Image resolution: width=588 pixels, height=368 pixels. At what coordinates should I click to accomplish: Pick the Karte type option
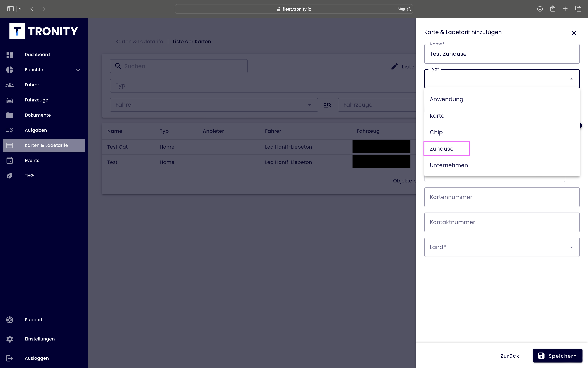pos(437,116)
